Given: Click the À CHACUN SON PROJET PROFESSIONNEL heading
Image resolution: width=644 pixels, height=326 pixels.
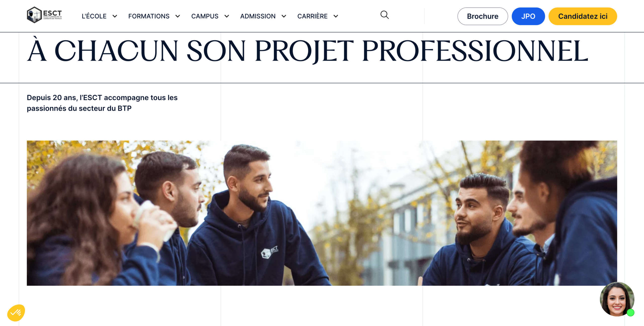Looking at the screenshot, I should click(x=307, y=51).
